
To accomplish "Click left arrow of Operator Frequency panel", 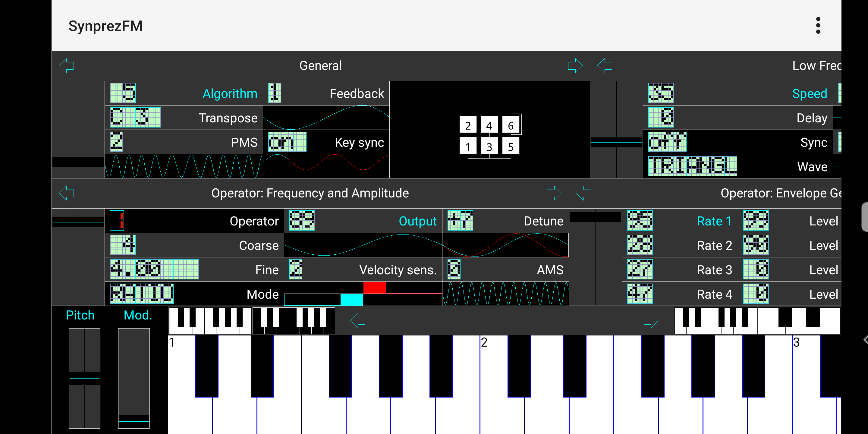I will [x=66, y=193].
